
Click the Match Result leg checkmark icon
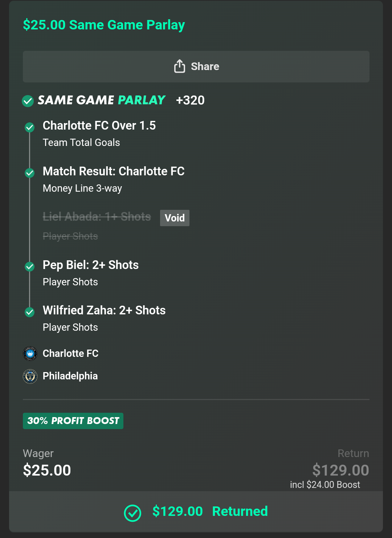[x=29, y=173]
